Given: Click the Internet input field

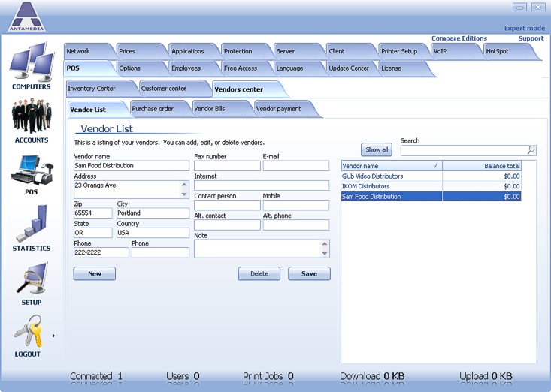Looking at the screenshot, I should 262,185.
